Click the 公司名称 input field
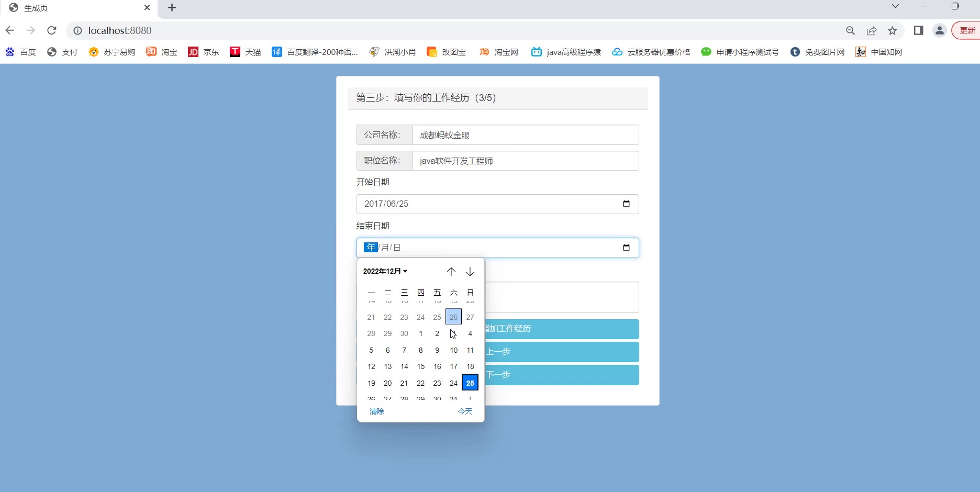Image resolution: width=980 pixels, height=492 pixels. pos(526,135)
